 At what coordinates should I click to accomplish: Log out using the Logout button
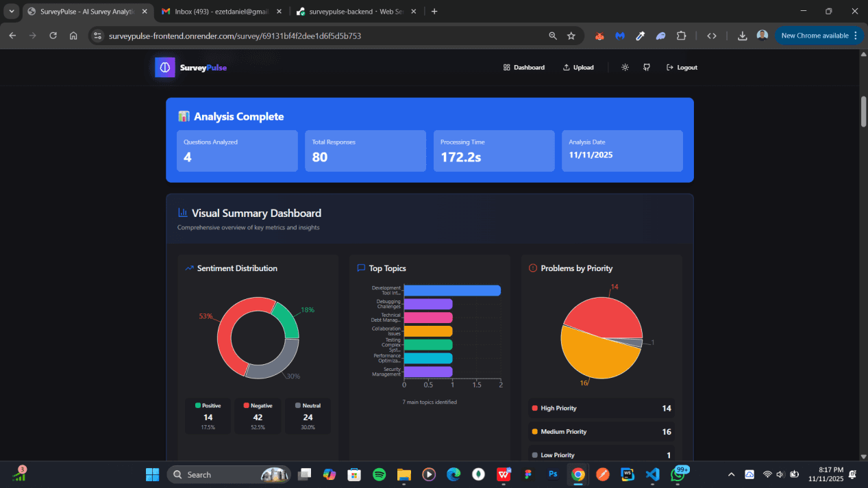[x=682, y=67]
